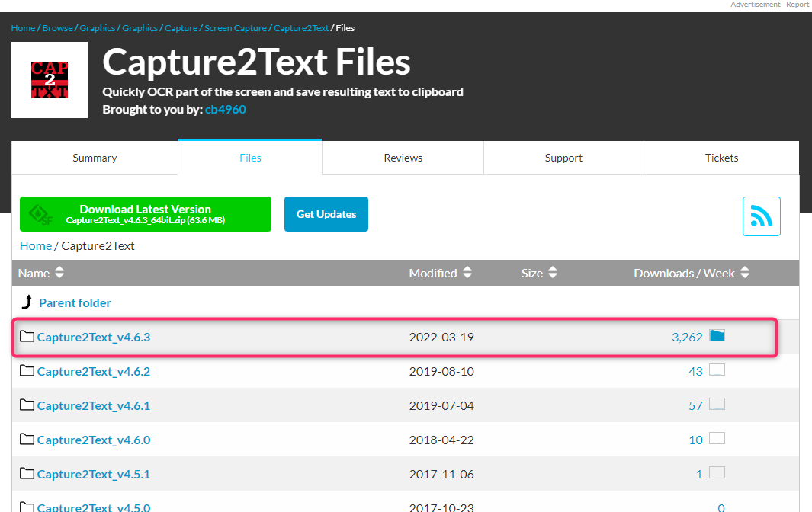Open author profile link cb4960
The image size is (812, 512).
pyautogui.click(x=226, y=109)
